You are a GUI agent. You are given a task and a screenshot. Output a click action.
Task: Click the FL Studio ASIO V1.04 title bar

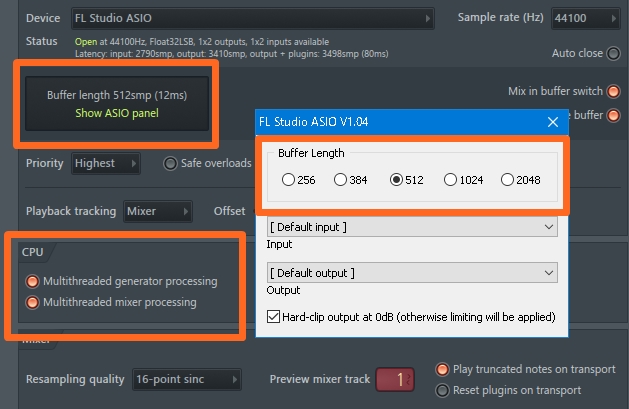412,122
